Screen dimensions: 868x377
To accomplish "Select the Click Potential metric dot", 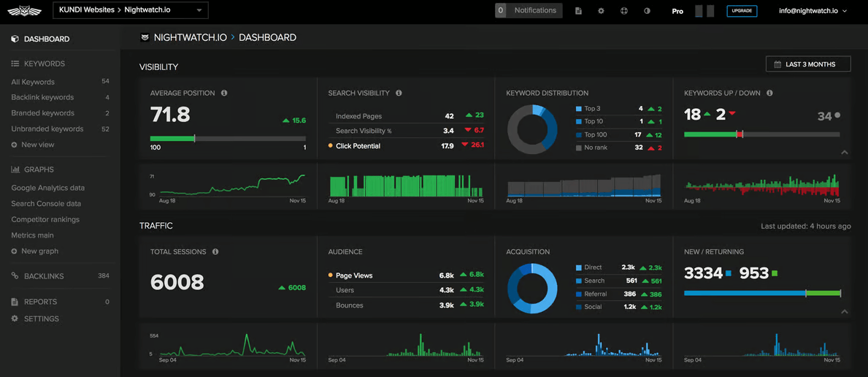I will pyautogui.click(x=331, y=146).
